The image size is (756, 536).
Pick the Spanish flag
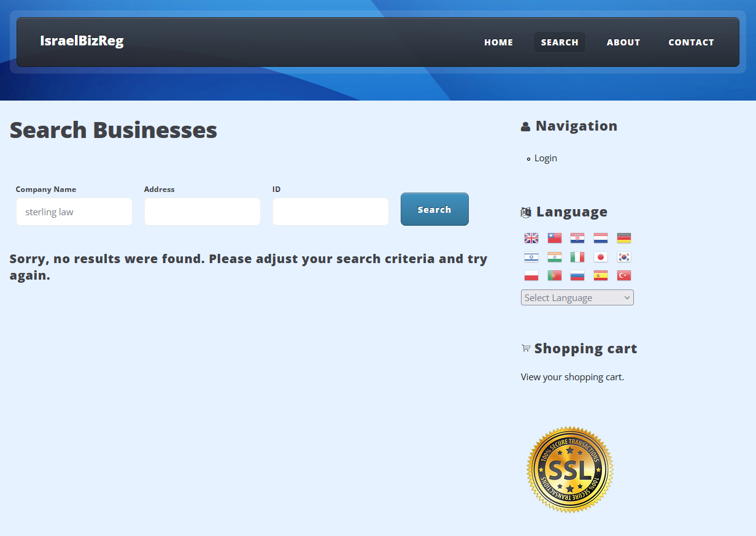click(601, 275)
